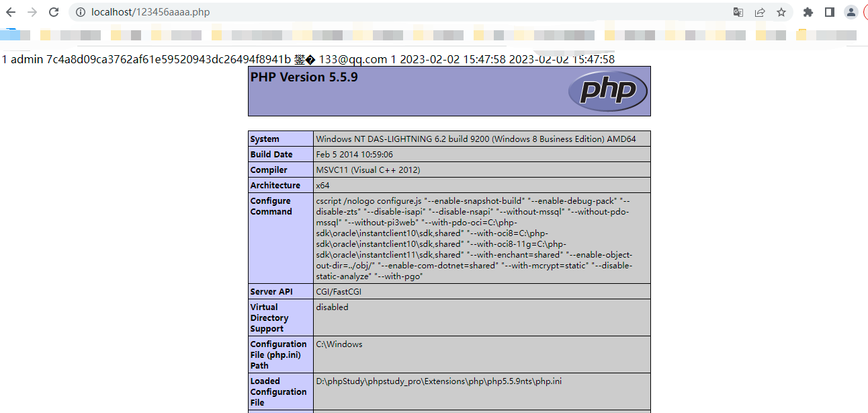Select the Configuration File (php.ini) Path label
The width and height of the screenshot is (868, 413).
pos(279,354)
